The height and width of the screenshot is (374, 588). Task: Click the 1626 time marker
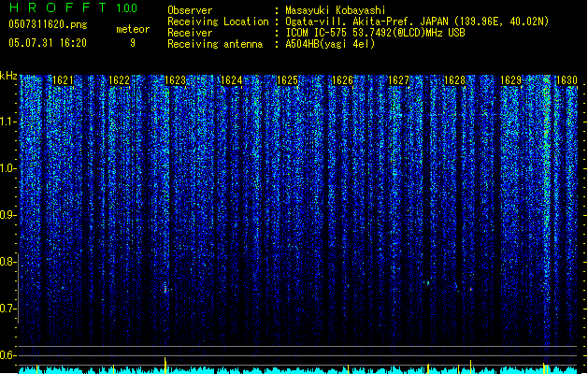pos(342,80)
